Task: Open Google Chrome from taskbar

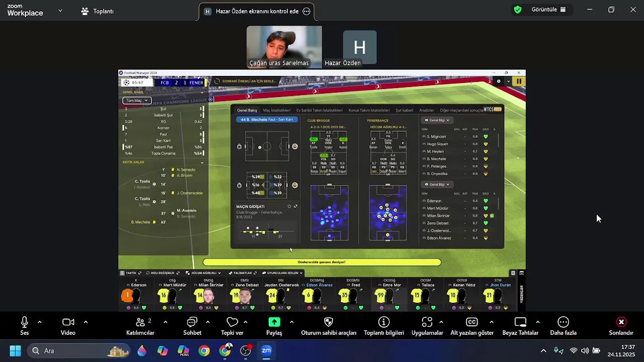Action: point(204,351)
